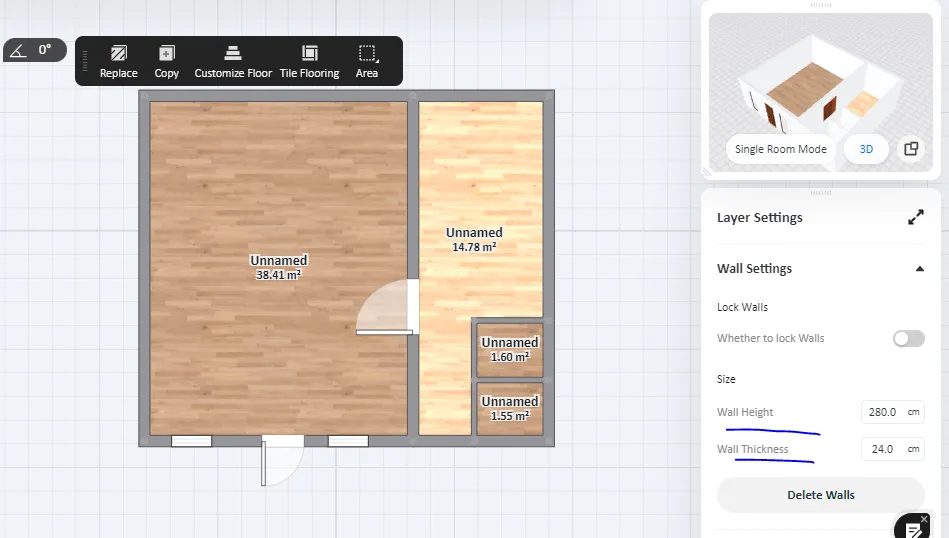This screenshot has height=538, width=949.
Task: Select the 1.60 m² small room
Action: (509, 349)
